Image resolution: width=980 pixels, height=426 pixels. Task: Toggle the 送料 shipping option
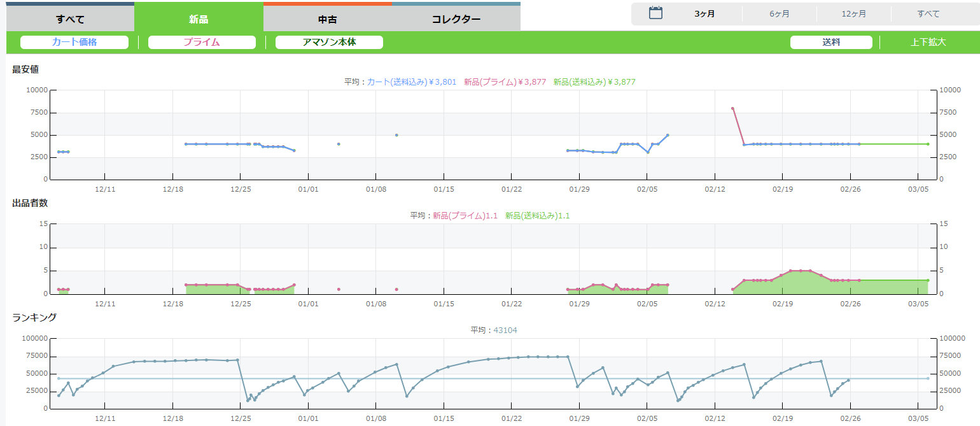(831, 43)
